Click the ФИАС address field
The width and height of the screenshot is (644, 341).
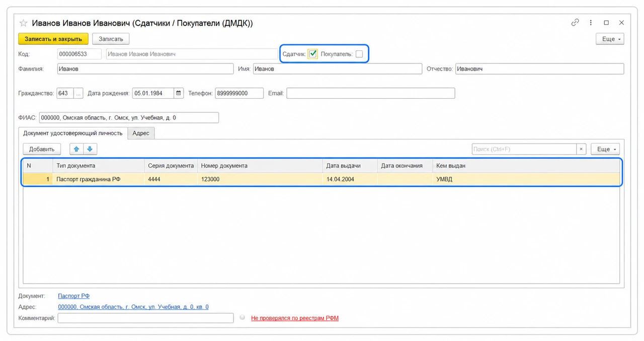coord(129,117)
